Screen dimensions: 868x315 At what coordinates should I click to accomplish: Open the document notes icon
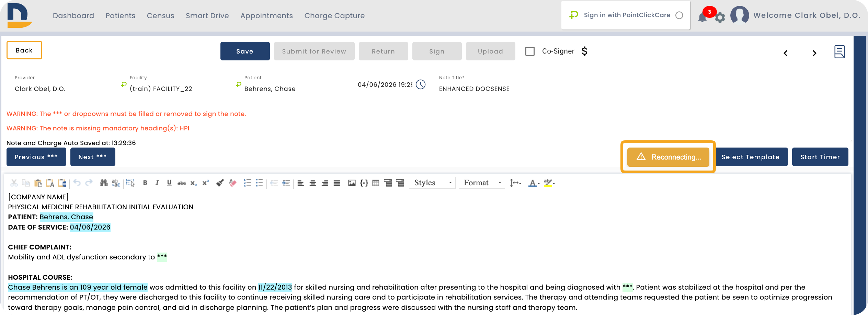[x=840, y=52]
